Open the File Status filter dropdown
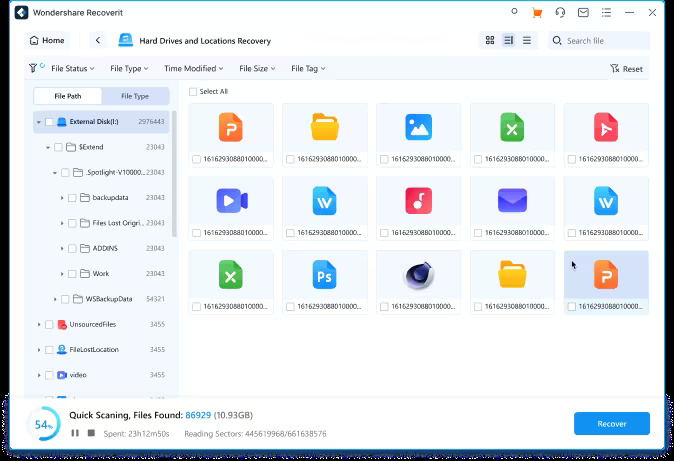The width and height of the screenshot is (674, 461). pos(73,68)
